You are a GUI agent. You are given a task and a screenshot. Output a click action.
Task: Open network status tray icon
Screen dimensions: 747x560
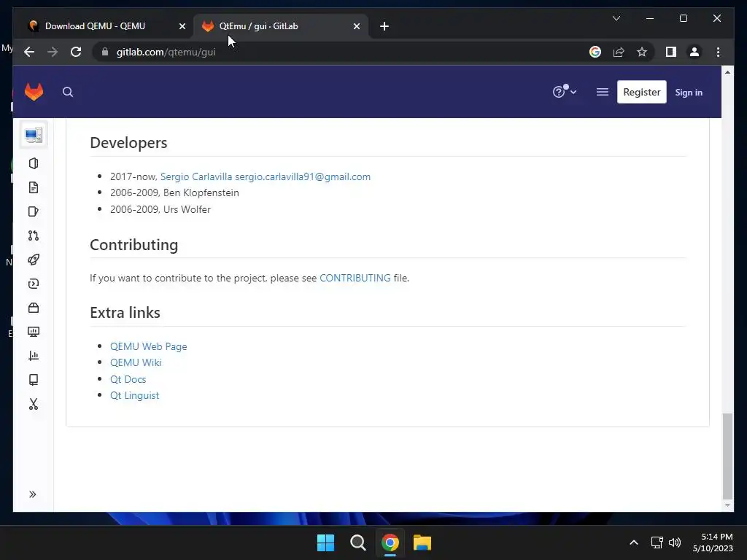tap(657, 542)
